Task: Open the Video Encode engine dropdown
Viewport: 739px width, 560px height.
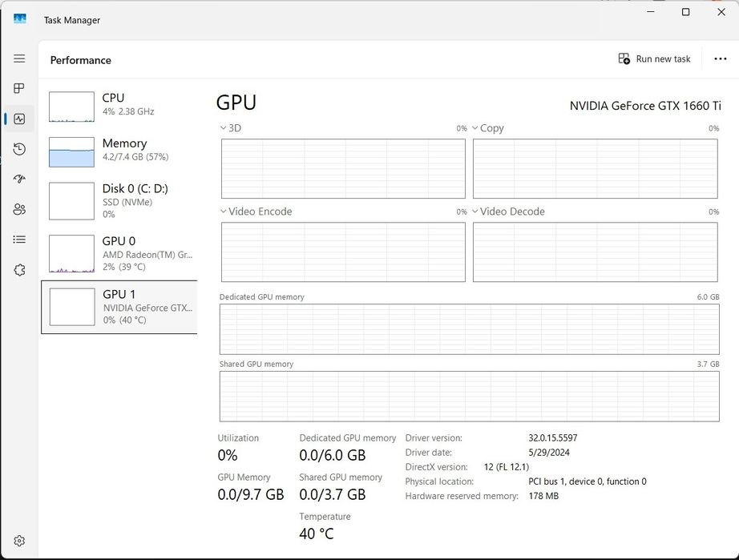Action: click(256, 212)
